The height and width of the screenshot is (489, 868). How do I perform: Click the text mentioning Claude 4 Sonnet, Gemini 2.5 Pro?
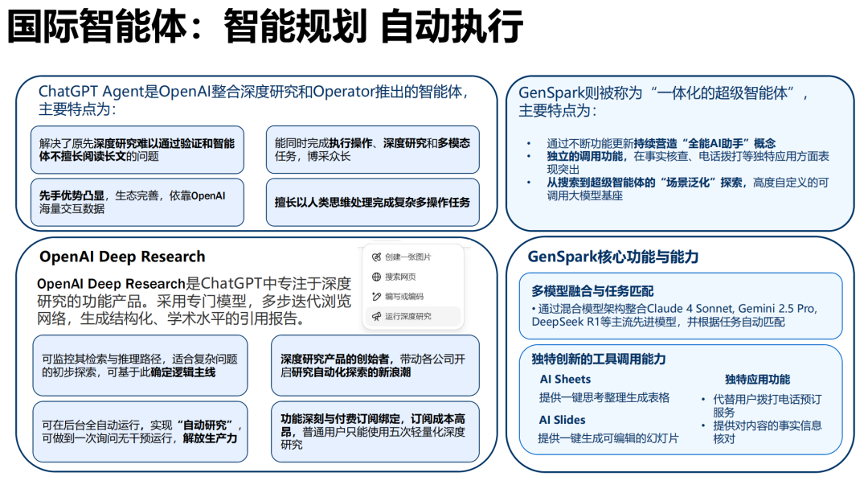pyautogui.click(x=674, y=315)
